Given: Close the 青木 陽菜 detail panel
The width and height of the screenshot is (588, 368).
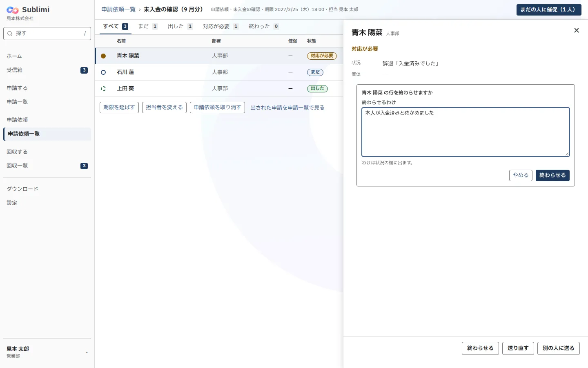Looking at the screenshot, I should coord(577,30).
